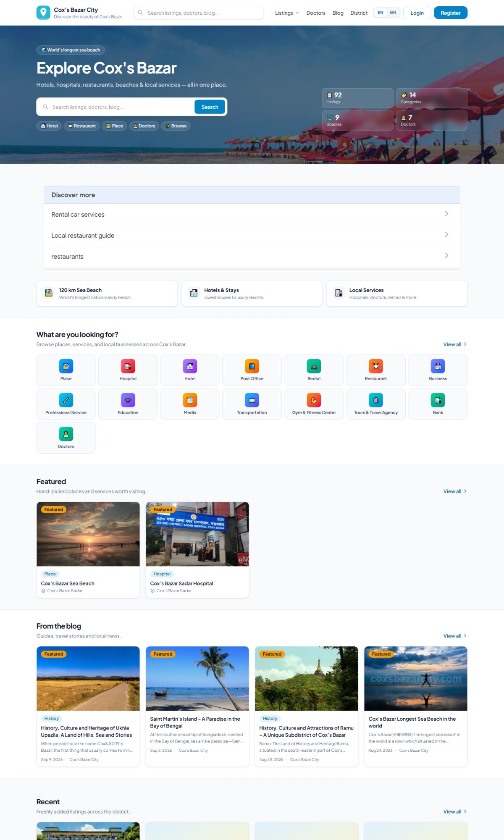The image size is (504, 840).
Task: Click the Local Services icon
Action: tap(339, 293)
